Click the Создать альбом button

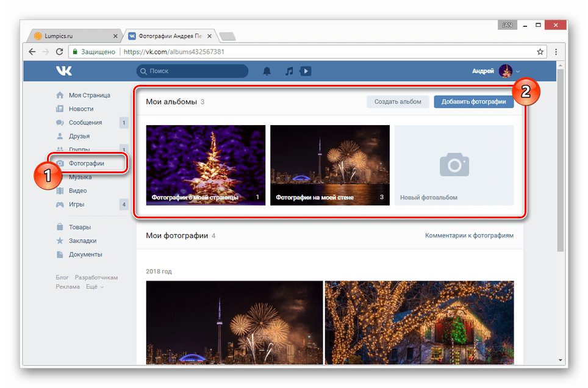tap(398, 102)
